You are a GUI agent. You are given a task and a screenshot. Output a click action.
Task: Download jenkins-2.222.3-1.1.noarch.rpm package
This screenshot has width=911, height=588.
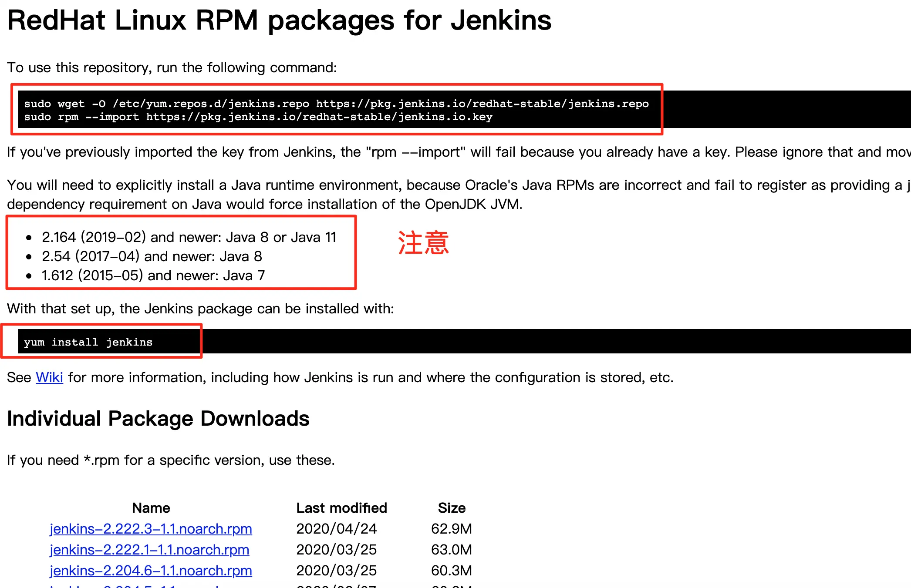point(151,529)
